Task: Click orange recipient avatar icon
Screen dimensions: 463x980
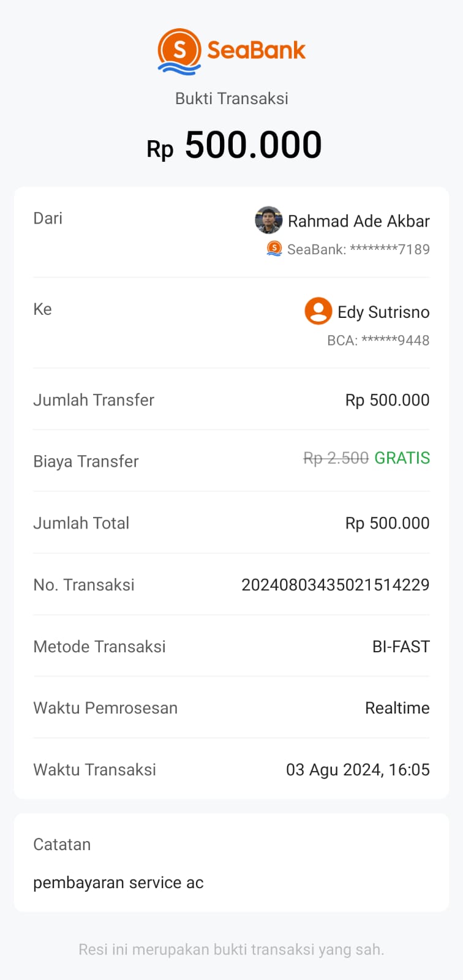Action: pos(318,311)
